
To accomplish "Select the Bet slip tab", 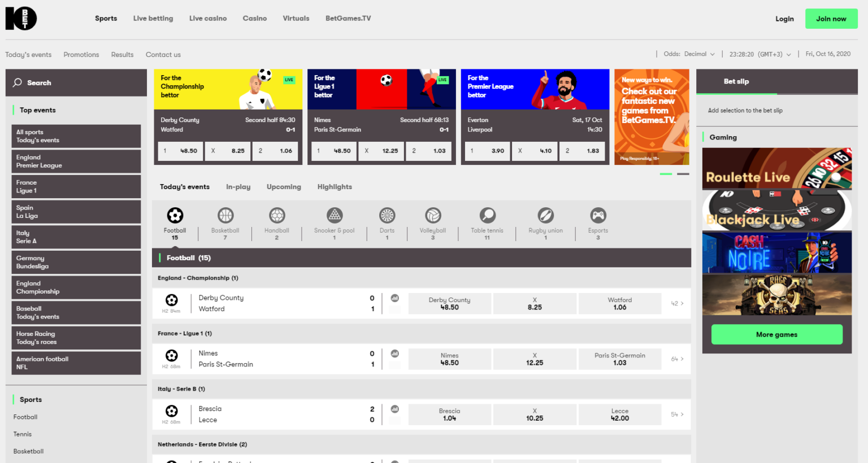I will point(736,82).
